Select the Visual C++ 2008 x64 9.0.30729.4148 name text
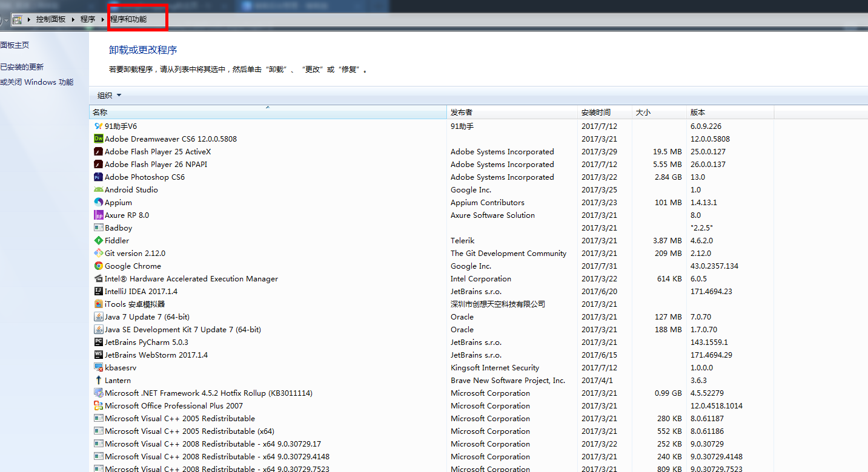The width and height of the screenshot is (868, 472). [x=217, y=456]
